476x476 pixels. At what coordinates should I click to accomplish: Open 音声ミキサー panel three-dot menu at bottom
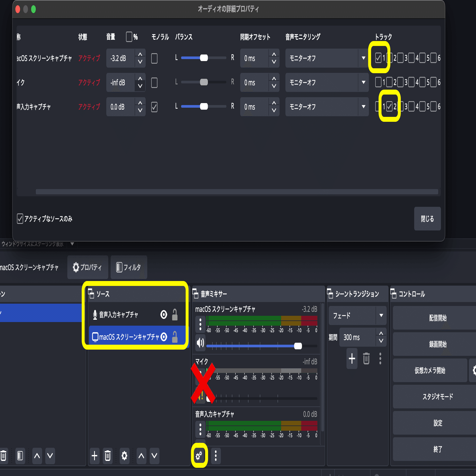click(216, 456)
